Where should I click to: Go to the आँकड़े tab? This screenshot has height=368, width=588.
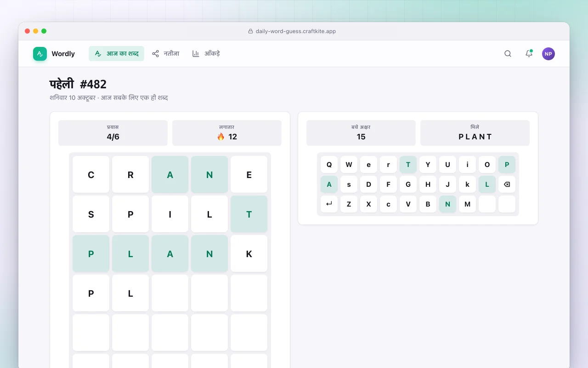(x=206, y=54)
